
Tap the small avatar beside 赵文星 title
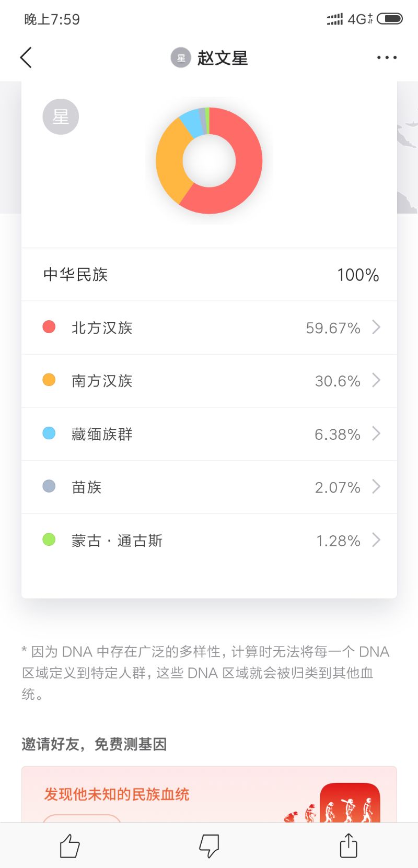pos(181,58)
